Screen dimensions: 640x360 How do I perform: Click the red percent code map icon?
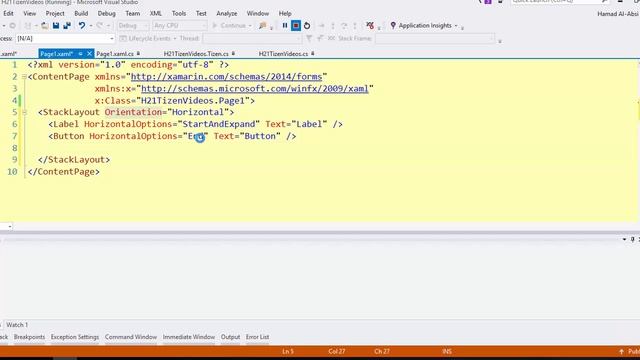coord(370,26)
